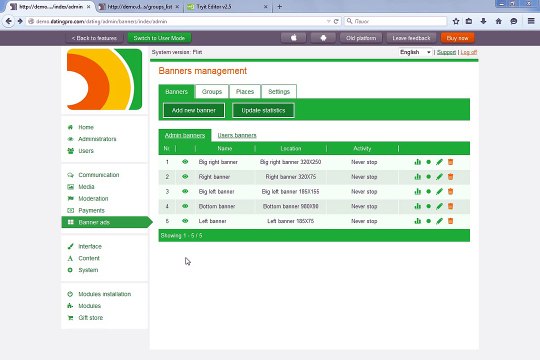Viewport: 540px width, 360px height.
Task: Open Communication in the sidebar
Action: coord(98,175)
